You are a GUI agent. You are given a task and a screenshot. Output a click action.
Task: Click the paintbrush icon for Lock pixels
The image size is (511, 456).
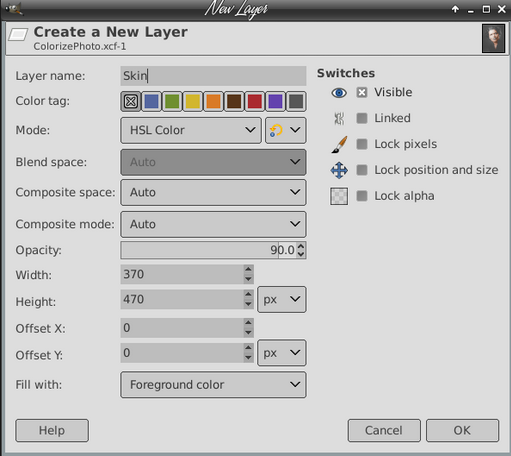pos(339,144)
